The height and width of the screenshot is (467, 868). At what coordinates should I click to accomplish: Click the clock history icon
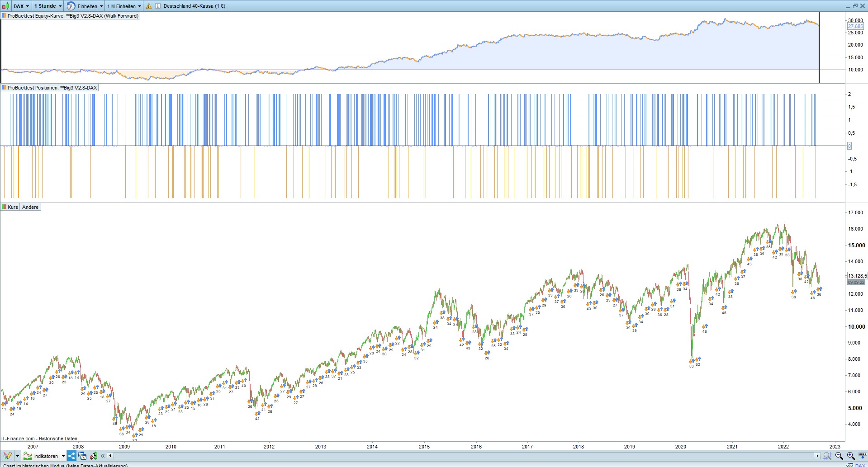point(71,6)
